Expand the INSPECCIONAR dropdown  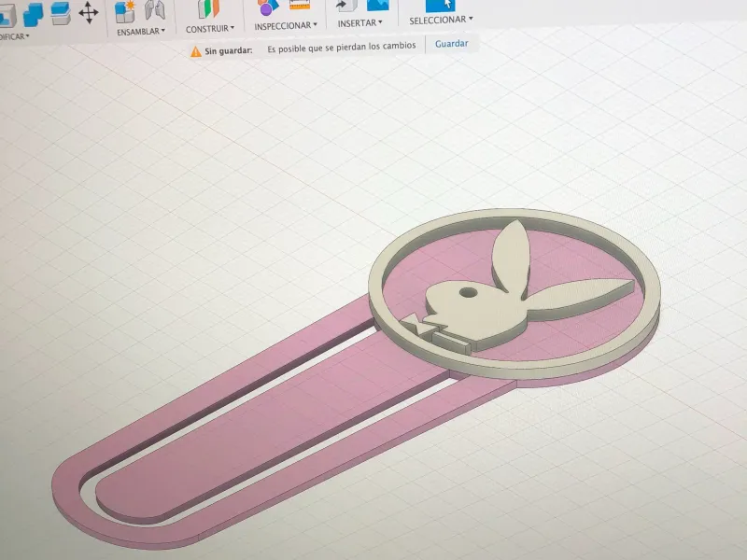[286, 26]
